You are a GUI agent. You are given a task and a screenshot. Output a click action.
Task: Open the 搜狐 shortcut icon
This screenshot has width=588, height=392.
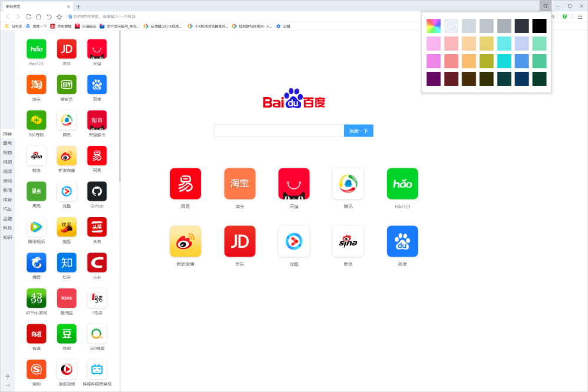(66, 227)
